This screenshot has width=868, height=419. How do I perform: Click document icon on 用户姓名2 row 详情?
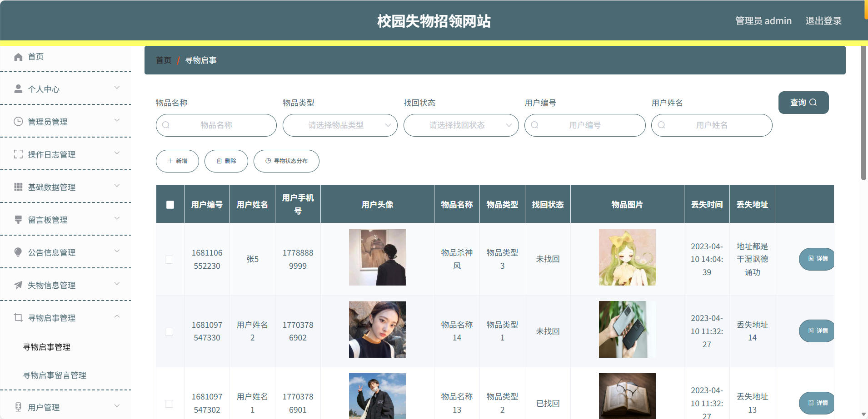click(x=811, y=331)
